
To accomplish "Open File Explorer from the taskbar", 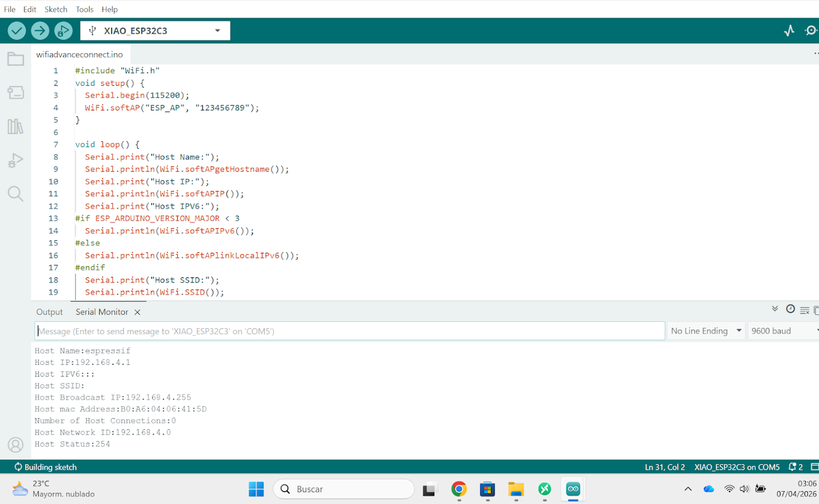I will point(516,489).
